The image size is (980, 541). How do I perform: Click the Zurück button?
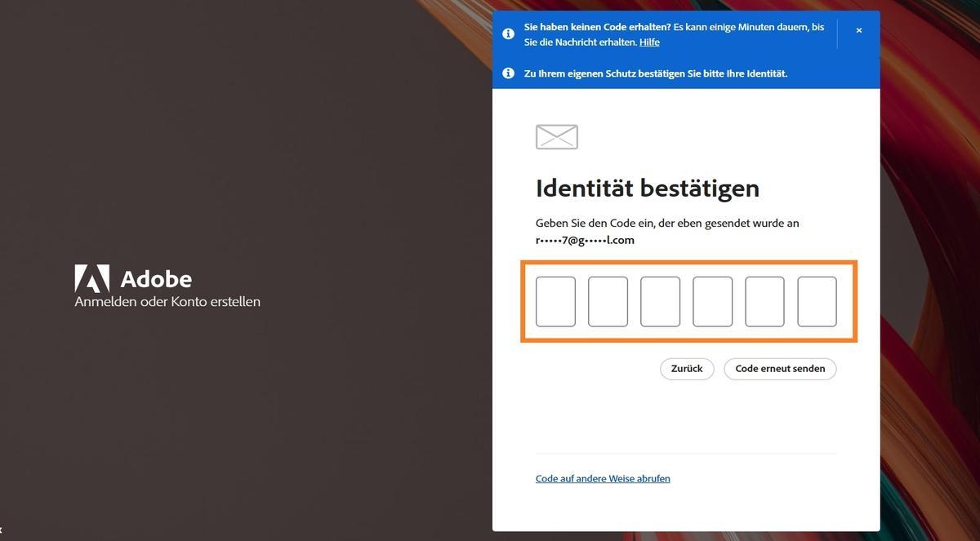click(687, 368)
